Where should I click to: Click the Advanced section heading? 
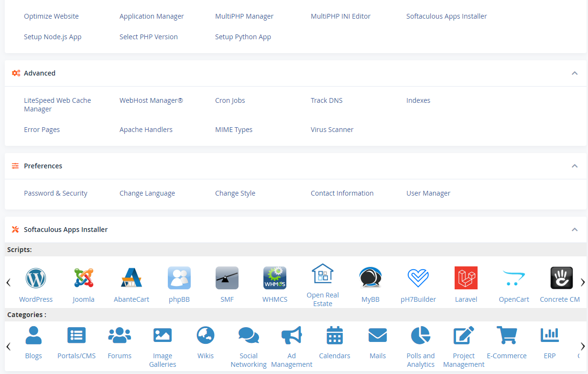[x=40, y=73]
